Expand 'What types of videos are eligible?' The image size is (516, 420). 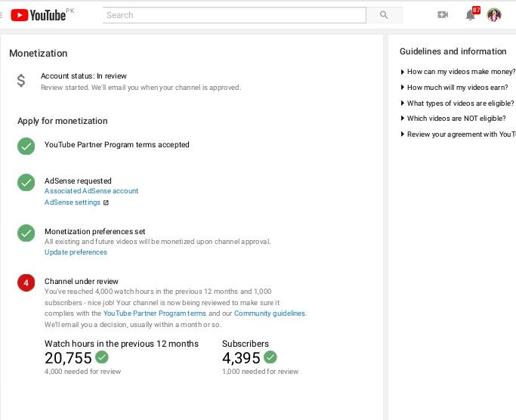(x=457, y=103)
